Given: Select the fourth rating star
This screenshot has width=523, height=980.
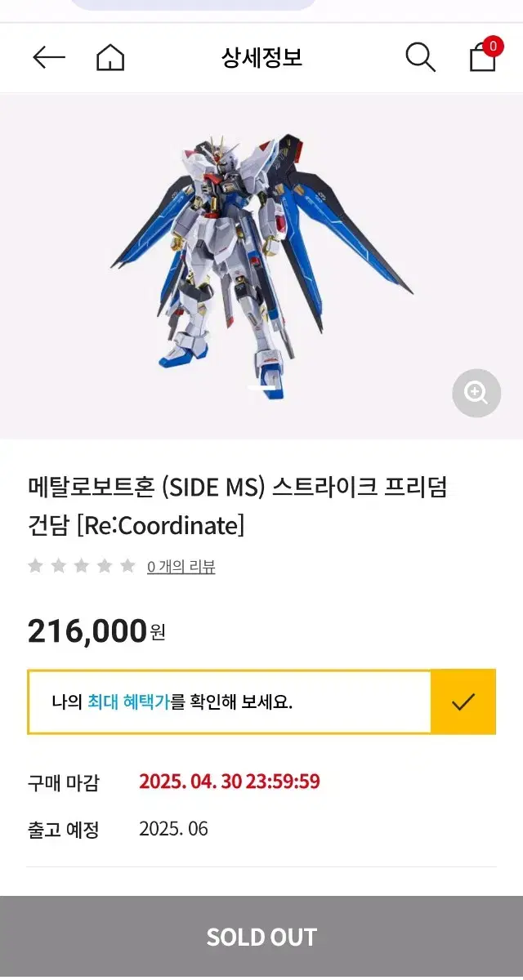Looking at the screenshot, I should pyautogui.click(x=105, y=566).
